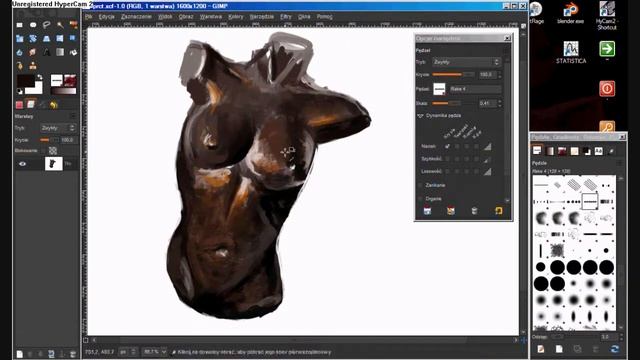Duplicate brush icon in Pędzle panel
The image size is (640, 360).
click(577, 349)
